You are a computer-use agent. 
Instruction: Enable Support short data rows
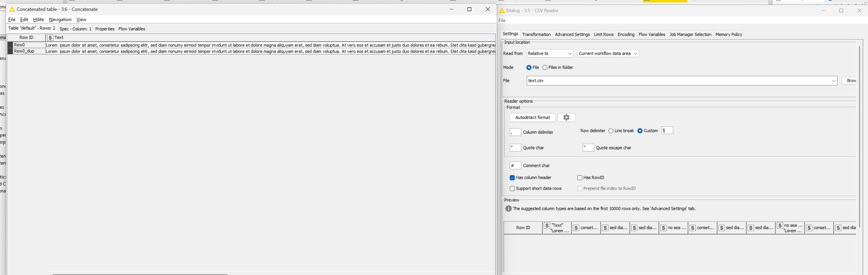(512, 188)
